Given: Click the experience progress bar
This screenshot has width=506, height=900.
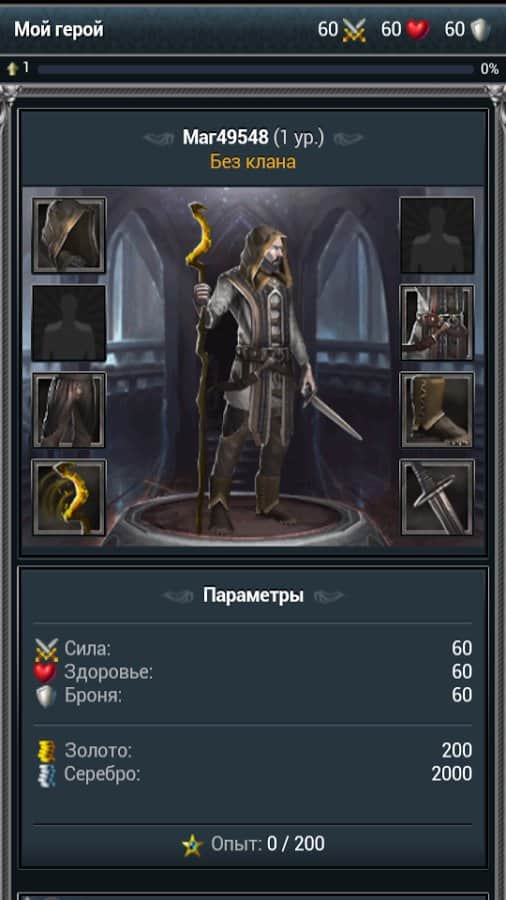Looking at the screenshot, I should [x=255, y=69].
